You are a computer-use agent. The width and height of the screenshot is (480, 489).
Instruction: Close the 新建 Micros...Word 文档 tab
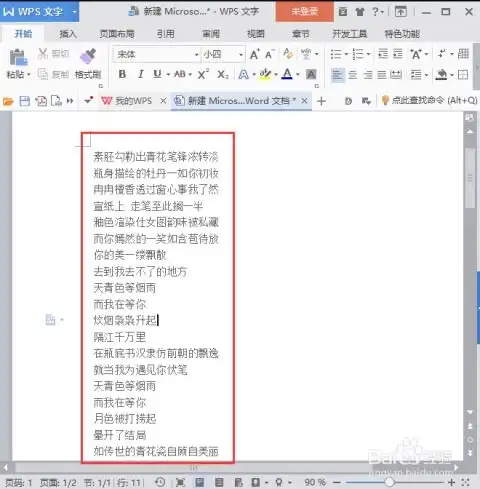coord(304,101)
